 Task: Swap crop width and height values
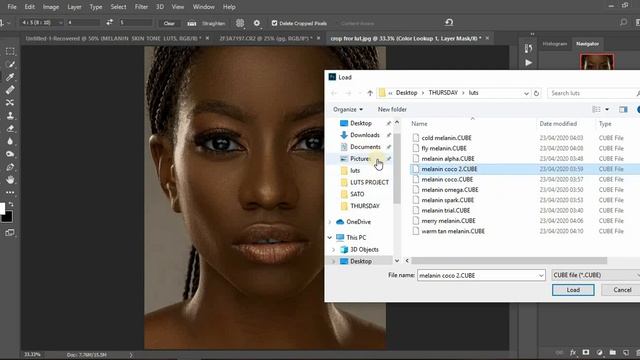109,22
